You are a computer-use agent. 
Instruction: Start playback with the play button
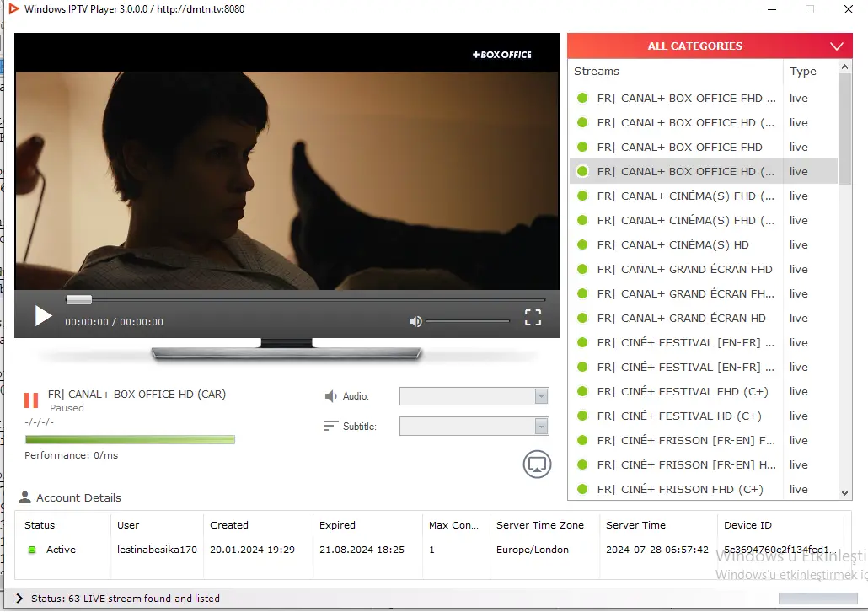coord(43,316)
